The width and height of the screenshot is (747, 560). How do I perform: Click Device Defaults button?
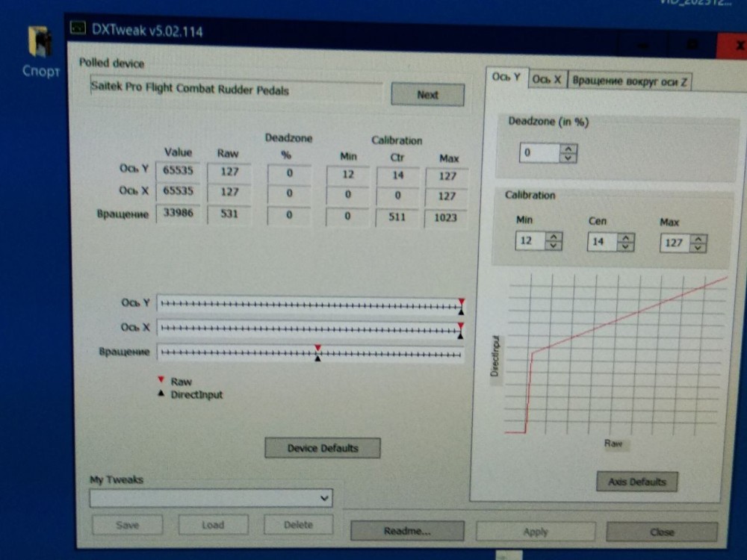tap(323, 448)
